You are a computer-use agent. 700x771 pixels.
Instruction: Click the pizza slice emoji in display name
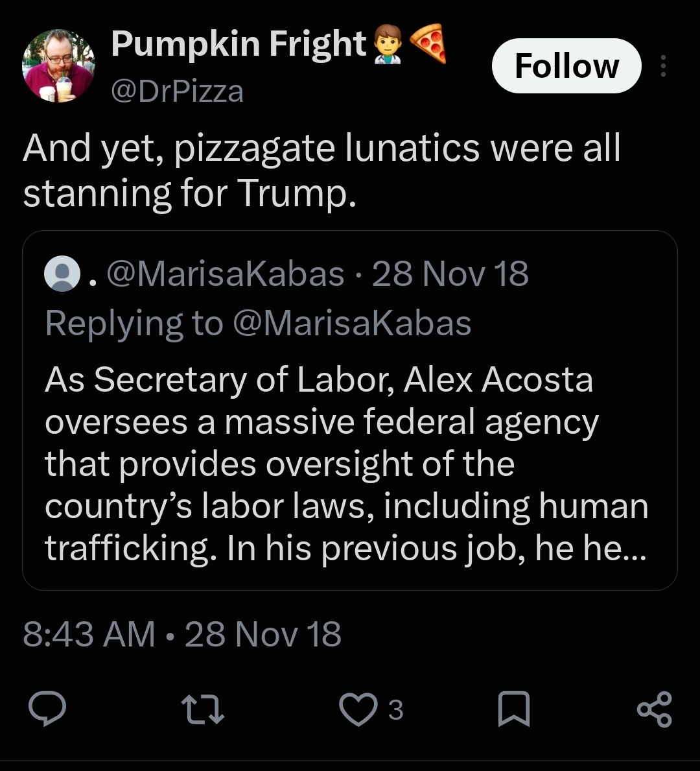(428, 43)
